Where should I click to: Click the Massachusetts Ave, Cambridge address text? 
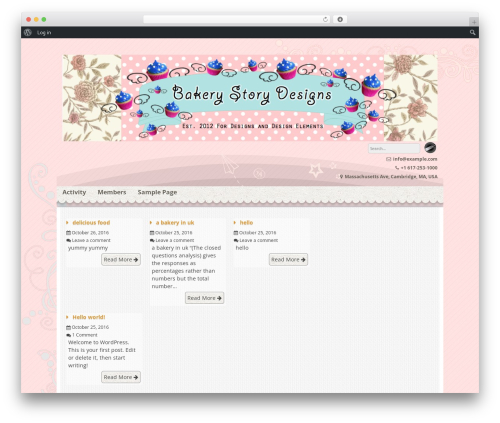click(391, 176)
